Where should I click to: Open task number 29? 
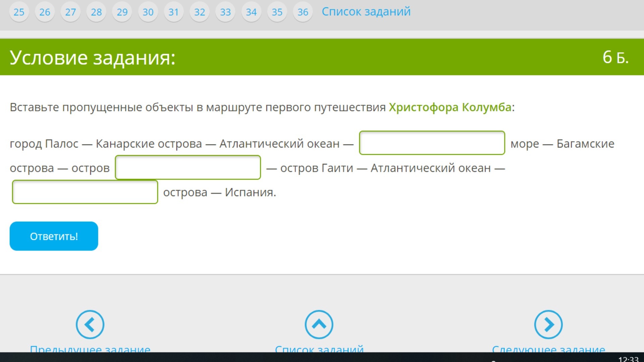point(122,12)
